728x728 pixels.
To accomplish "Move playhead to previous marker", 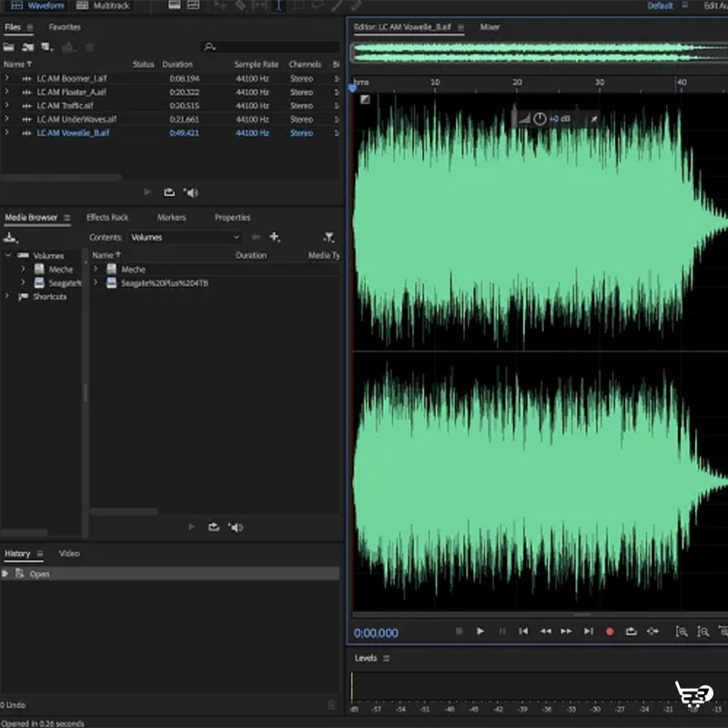I will tap(523, 631).
